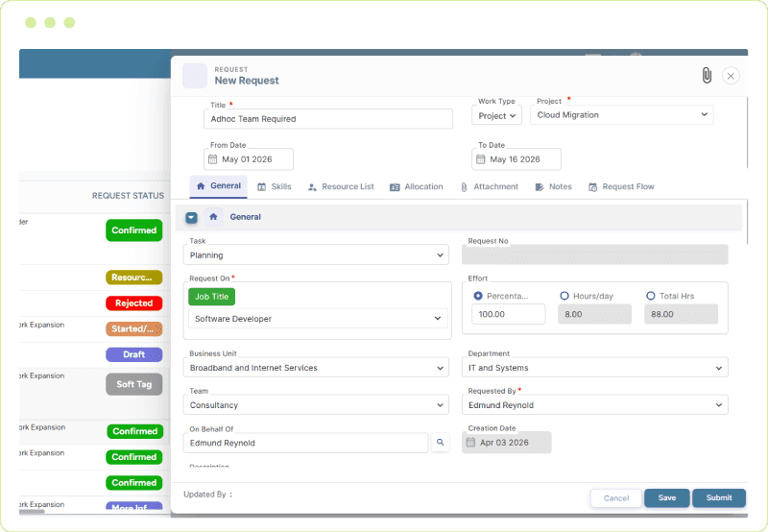Viewport: 768px width, 532px height.
Task: Click the To Date field May 16 2026
Action: click(x=516, y=159)
